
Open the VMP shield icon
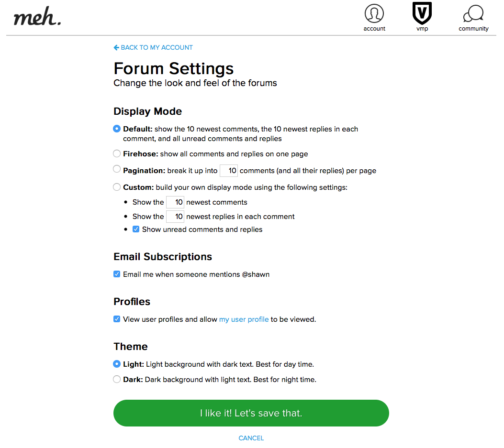point(422,13)
